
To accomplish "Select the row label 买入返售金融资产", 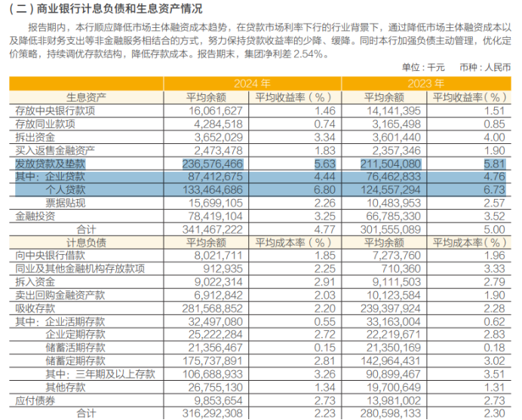I will pyautogui.click(x=55, y=150).
